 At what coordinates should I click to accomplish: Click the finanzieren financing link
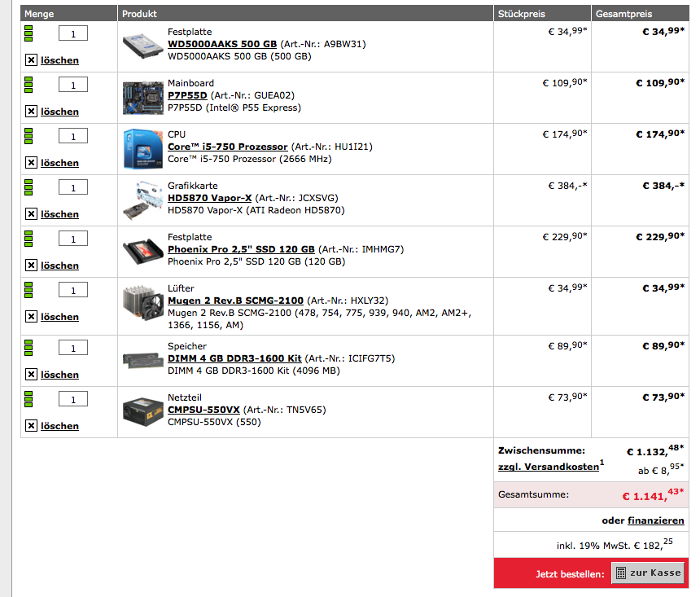click(x=656, y=520)
